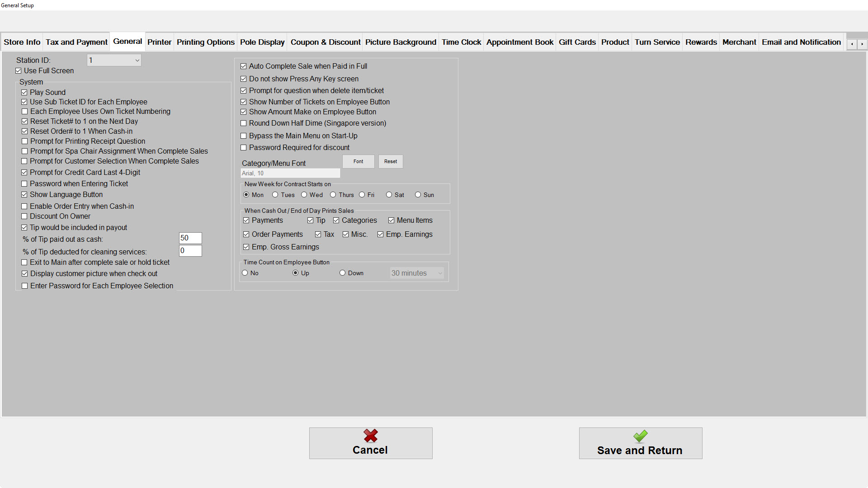Click tip deducted for cleaning services field
Screen dimensions: 868x488
(190, 251)
